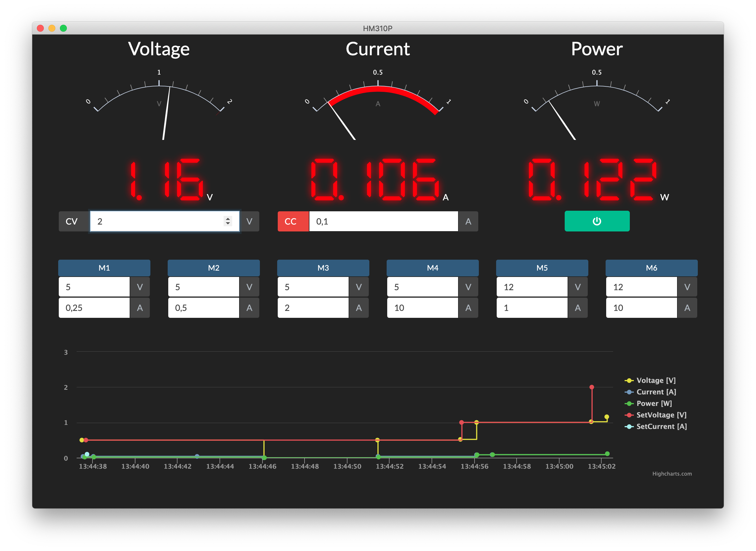Viewport: 756px width, 551px height.
Task: Recall memory preset M2
Action: pos(213,268)
